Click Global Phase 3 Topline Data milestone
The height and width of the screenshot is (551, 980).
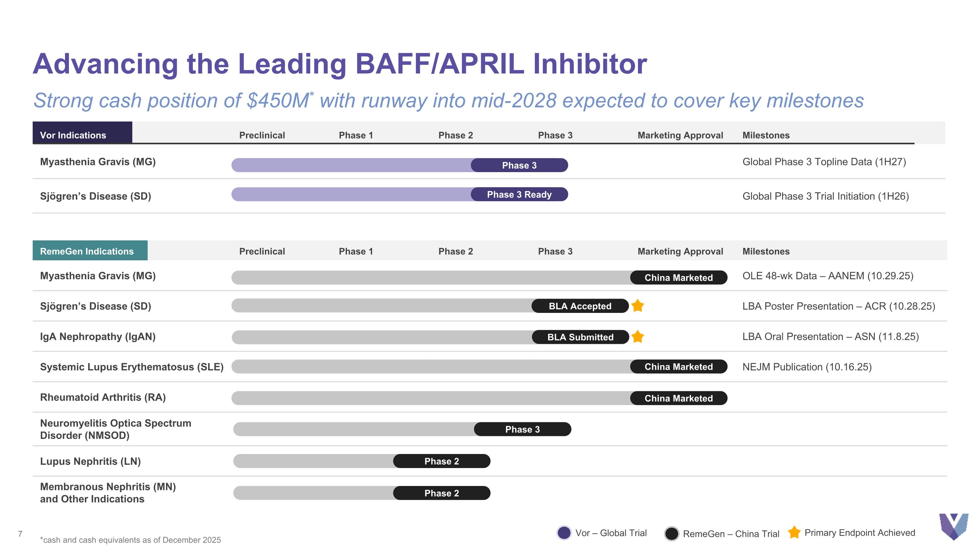[824, 162]
